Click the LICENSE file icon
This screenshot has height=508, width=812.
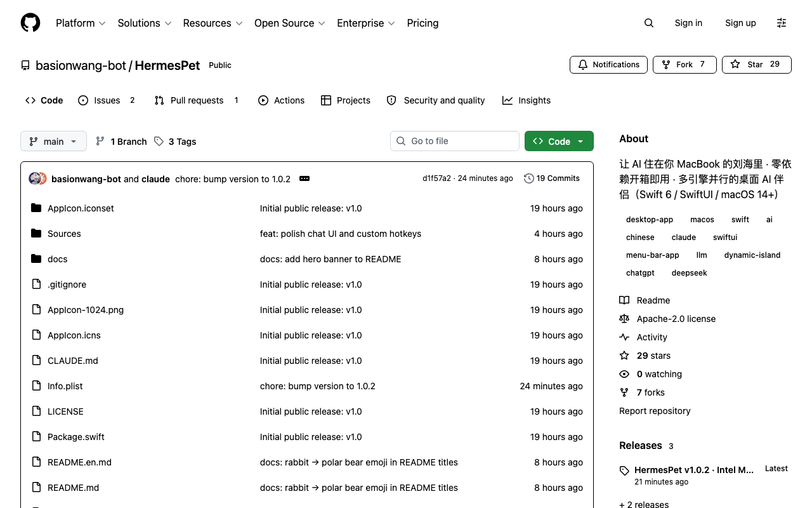pos(36,411)
